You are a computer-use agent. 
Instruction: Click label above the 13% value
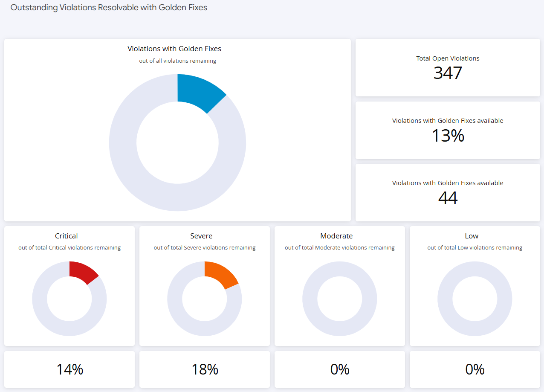tap(448, 121)
